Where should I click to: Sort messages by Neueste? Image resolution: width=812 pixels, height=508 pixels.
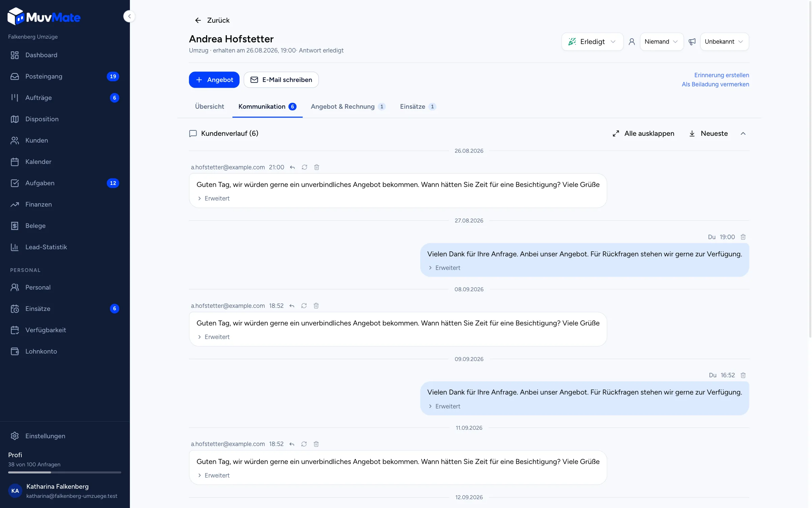click(708, 133)
